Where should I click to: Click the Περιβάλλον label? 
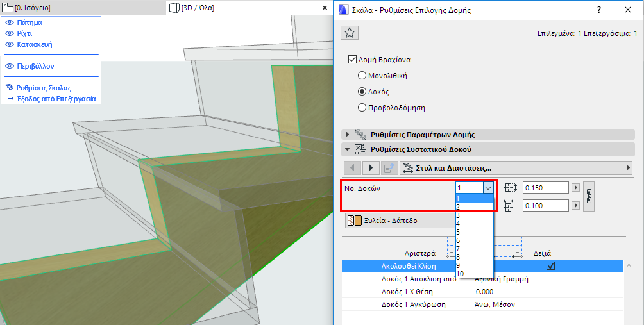pos(35,66)
